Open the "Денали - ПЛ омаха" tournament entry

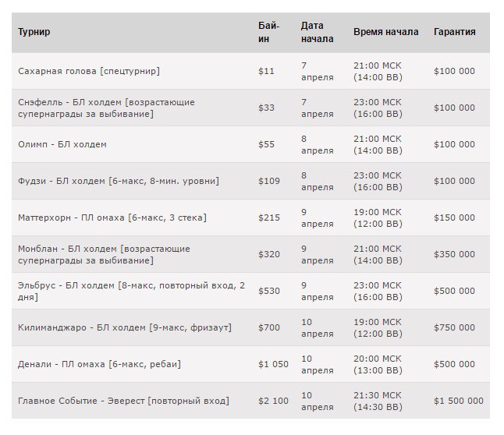tap(100, 364)
